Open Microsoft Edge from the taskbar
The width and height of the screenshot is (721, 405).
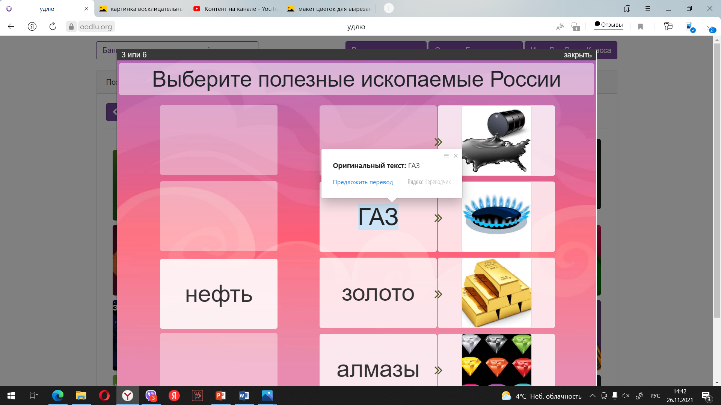coord(58,395)
